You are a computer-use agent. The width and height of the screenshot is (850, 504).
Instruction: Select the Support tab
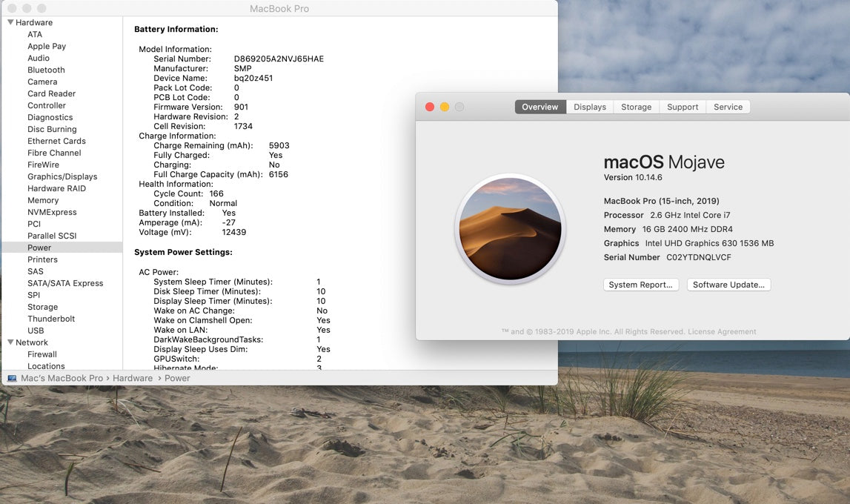point(683,107)
